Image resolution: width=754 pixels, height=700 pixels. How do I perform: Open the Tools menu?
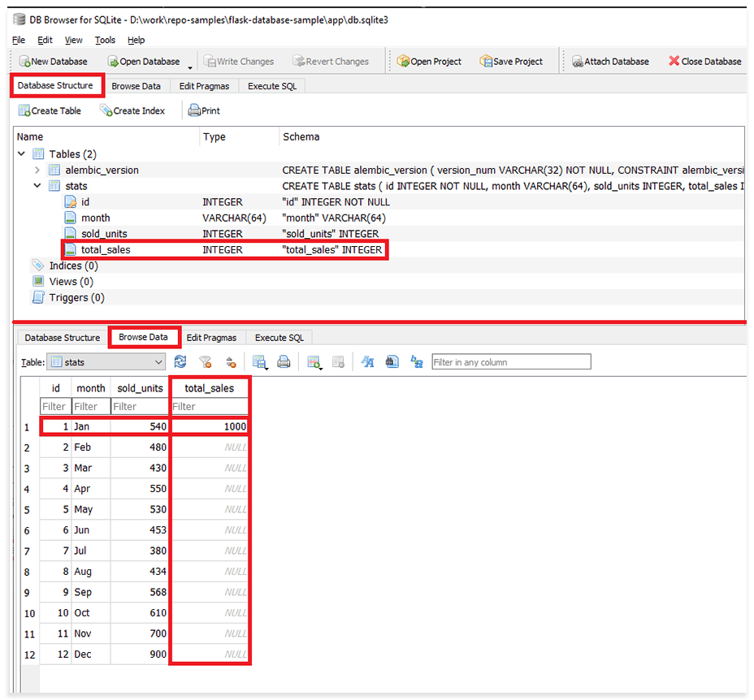[105, 39]
